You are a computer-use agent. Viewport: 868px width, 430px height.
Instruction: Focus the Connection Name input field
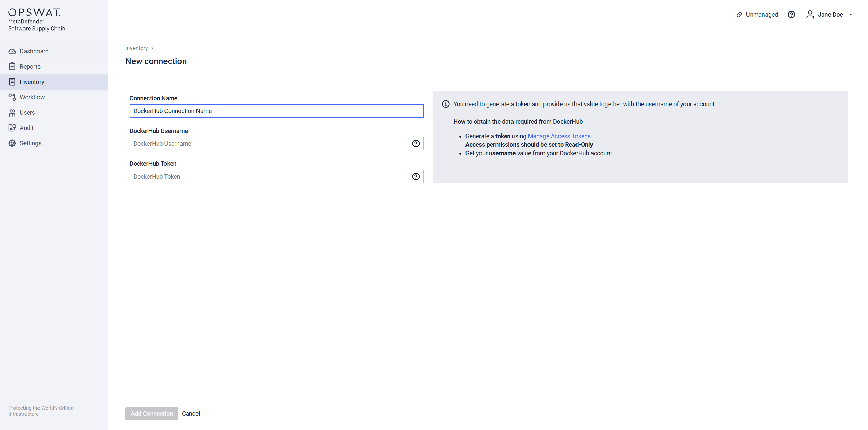point(277,111)
